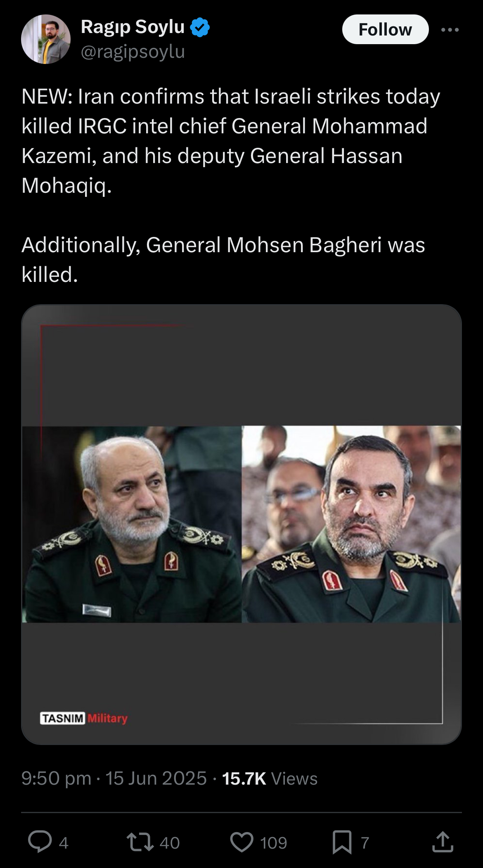Follow Ragıp Soylu
Image resolution: width=483 pixels, height=868 pixels.
[x=385, y=29]
